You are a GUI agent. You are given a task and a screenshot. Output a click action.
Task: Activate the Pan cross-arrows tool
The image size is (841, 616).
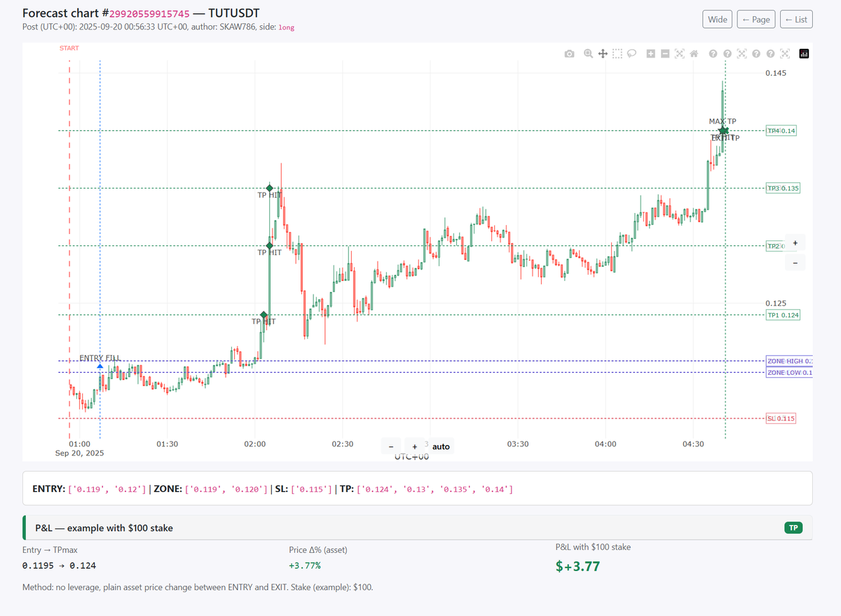(602, 54)
